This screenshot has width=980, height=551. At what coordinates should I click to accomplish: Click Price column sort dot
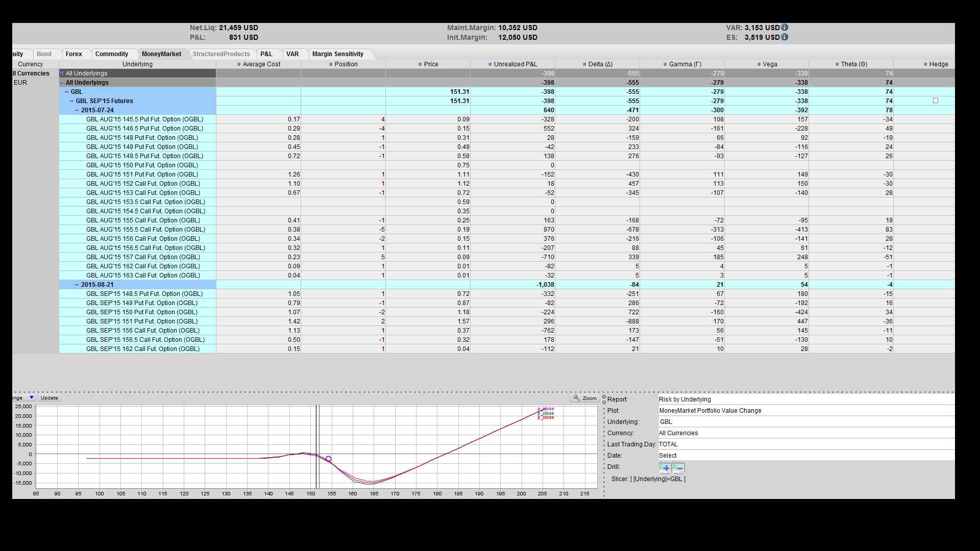(x=420, y=64)
